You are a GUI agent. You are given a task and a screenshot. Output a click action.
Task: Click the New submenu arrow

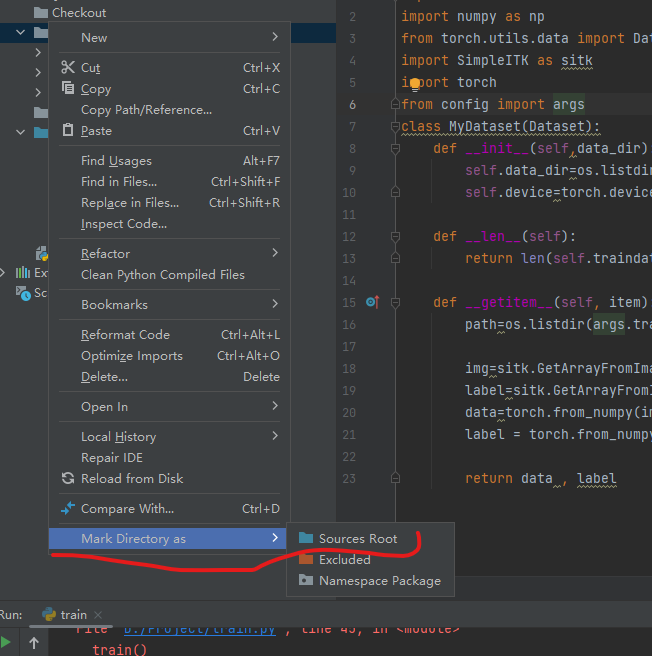point(275,37)
